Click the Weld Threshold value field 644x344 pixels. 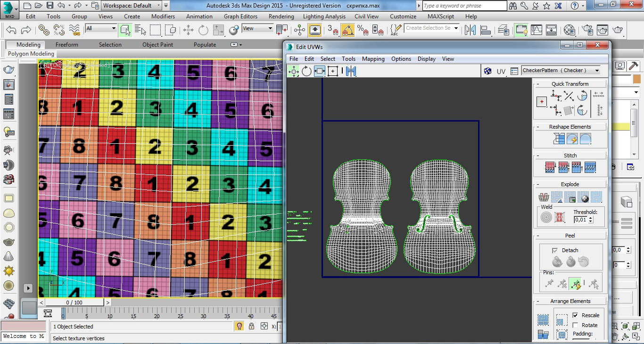[580, 220]
